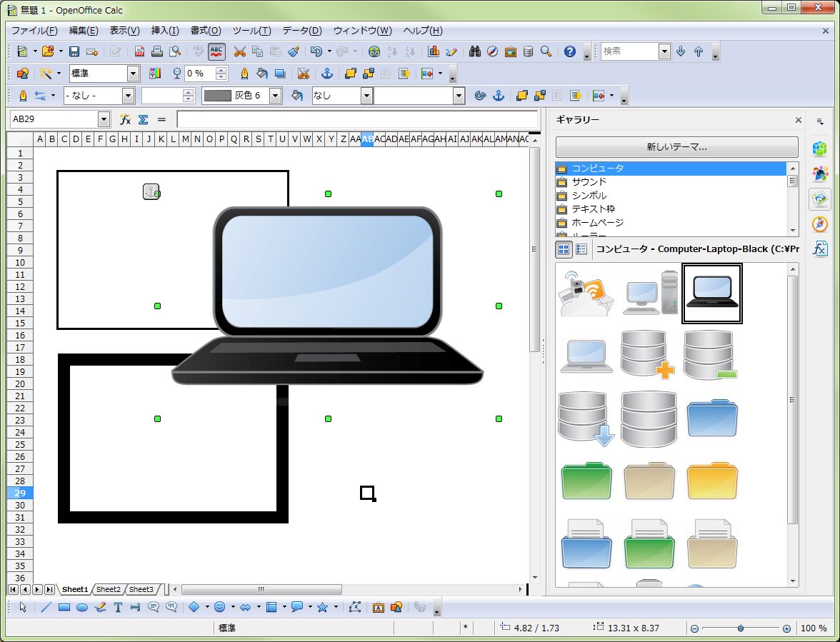
Task: Close the ギャラリー panel
Action: [799, 120]
